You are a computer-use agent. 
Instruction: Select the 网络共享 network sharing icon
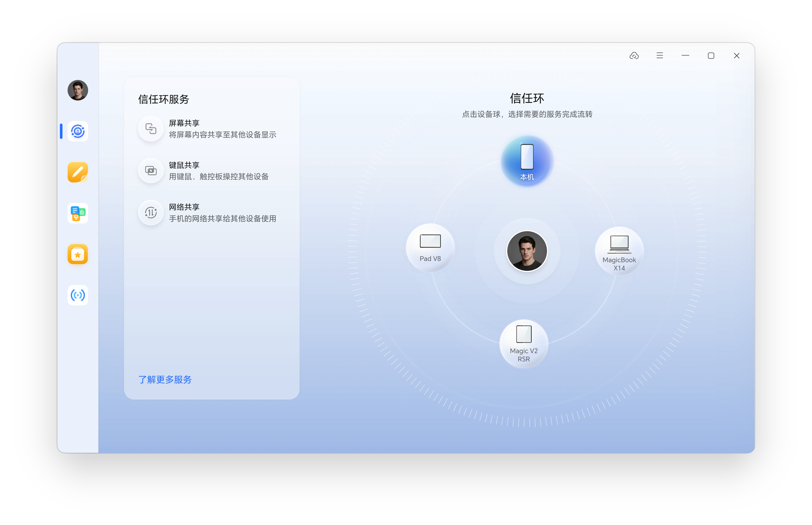(151, 212)
